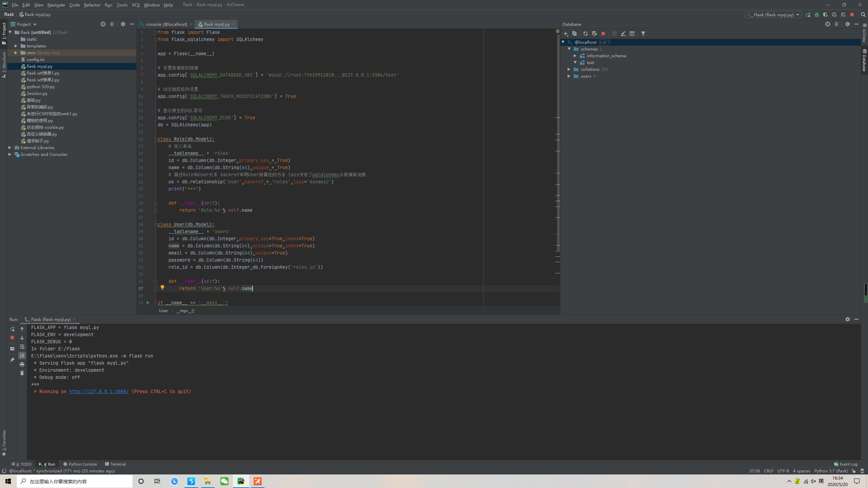Restore layout icon in Run panel
Viewport: 868px width, 488px height.
(12, 348)
